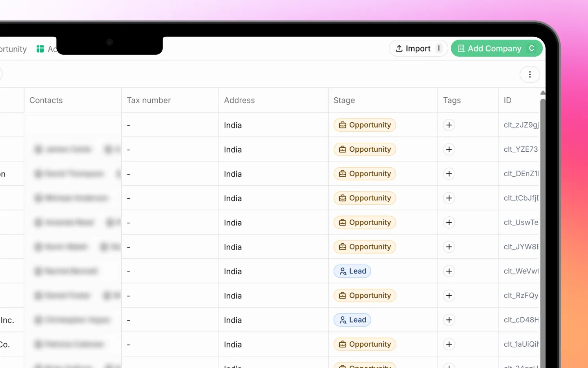Add a tag to row clt_zJZ9gj
588x368 pixels.
[x=449, y=125]
